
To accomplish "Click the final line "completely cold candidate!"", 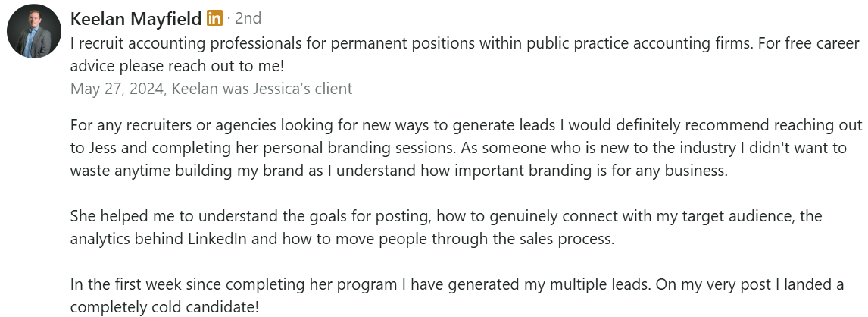I will click(x=164, y=308).
